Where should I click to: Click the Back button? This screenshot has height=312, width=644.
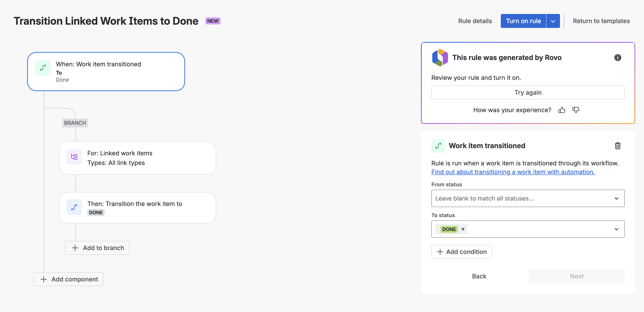pos(479,276)
